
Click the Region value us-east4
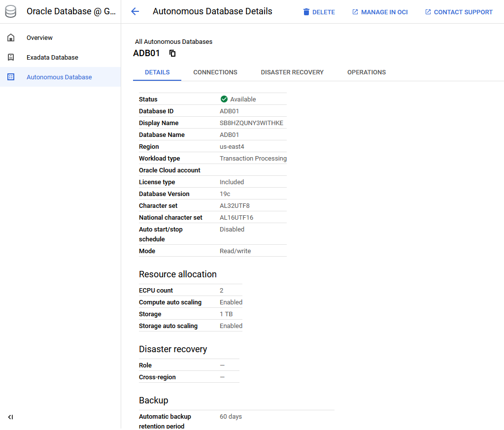pos(232,147)
